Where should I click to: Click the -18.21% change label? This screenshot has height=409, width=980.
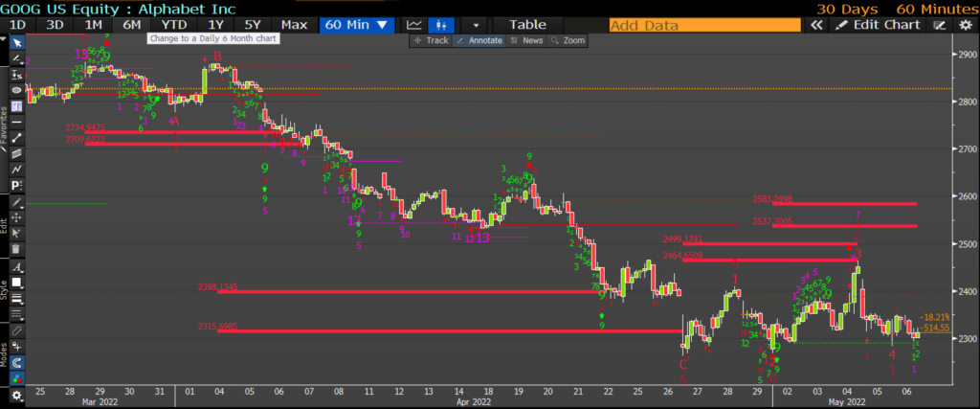click(x=935, y=318)
